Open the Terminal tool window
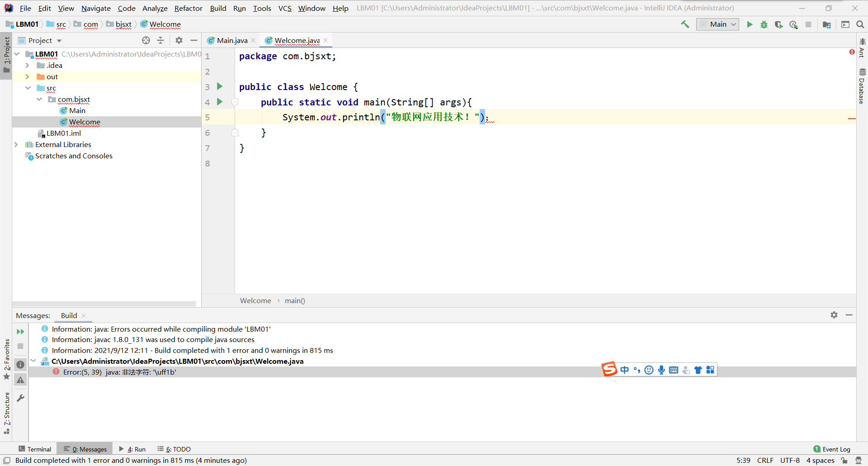Viewport: 868px width, 466px height. click(35, 449)
